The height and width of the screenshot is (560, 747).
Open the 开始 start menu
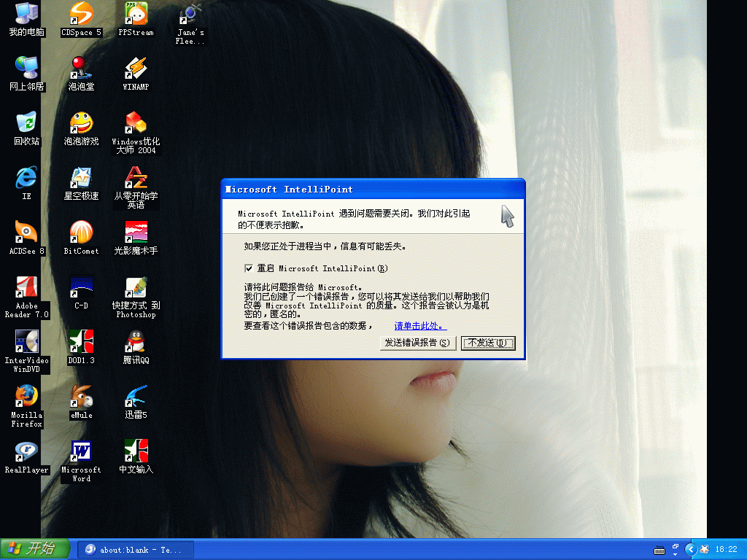pos(35,549)
